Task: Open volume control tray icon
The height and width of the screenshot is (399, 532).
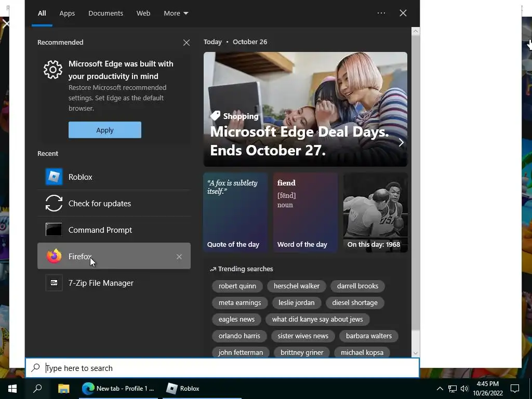Action: pos(464,389)
